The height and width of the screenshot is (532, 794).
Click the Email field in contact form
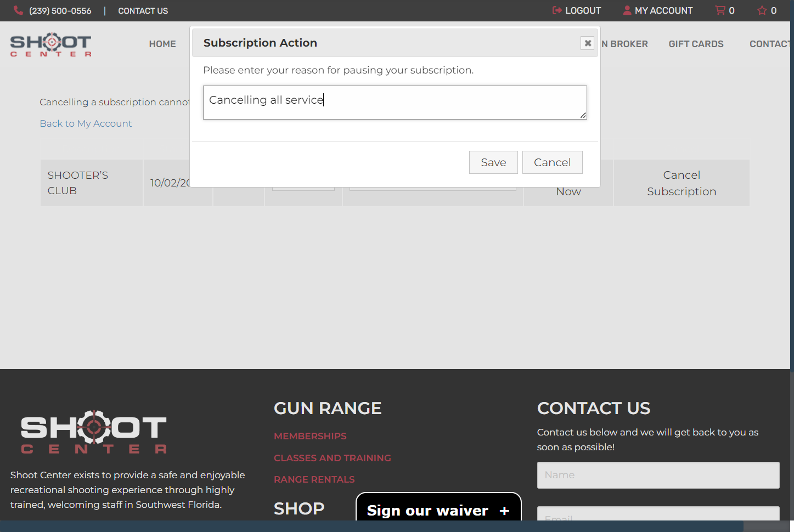(x=658, y=514)
